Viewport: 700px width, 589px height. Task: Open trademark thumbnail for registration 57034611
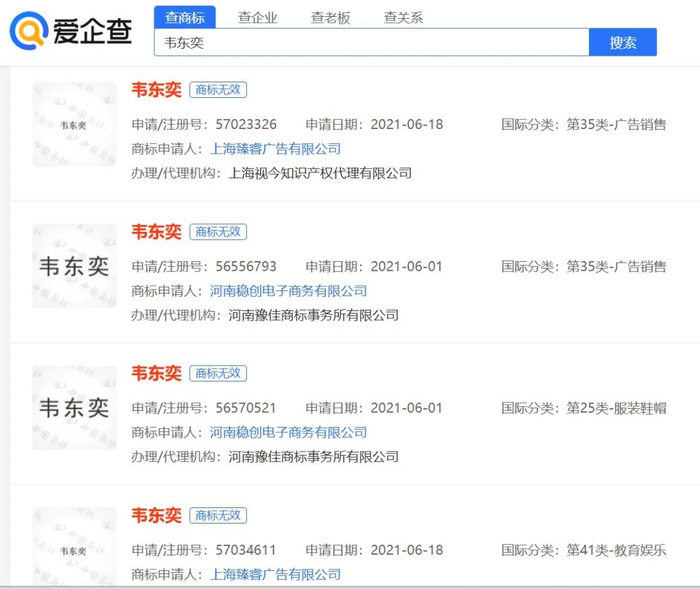[x=74, y=547]
